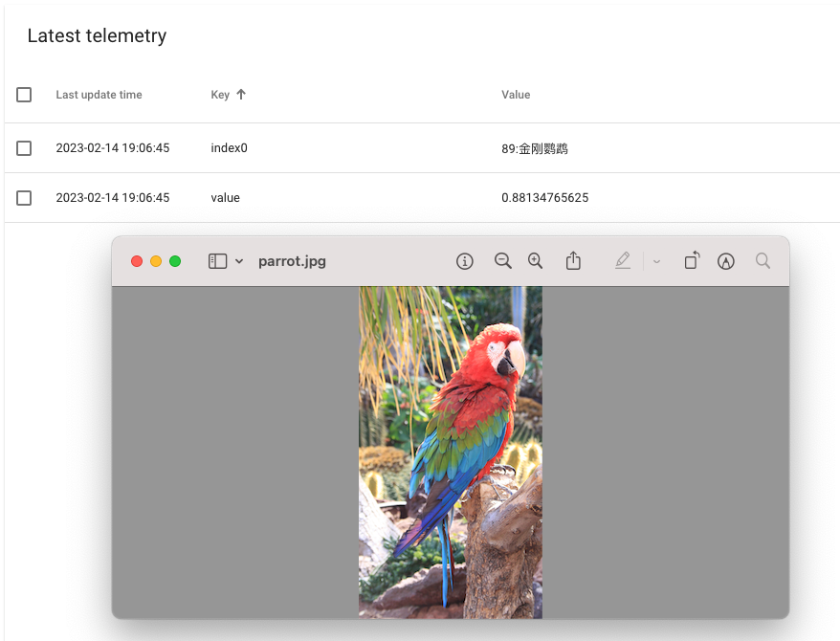Select all telemetry rows checkbox

pos(24,95)
